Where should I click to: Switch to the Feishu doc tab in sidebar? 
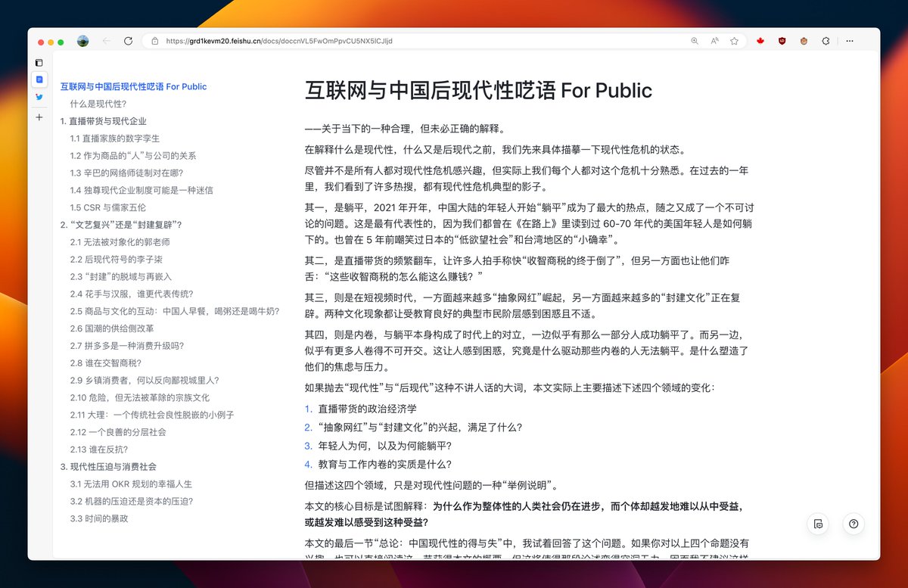pyautogui.click(x=39, y=79)
